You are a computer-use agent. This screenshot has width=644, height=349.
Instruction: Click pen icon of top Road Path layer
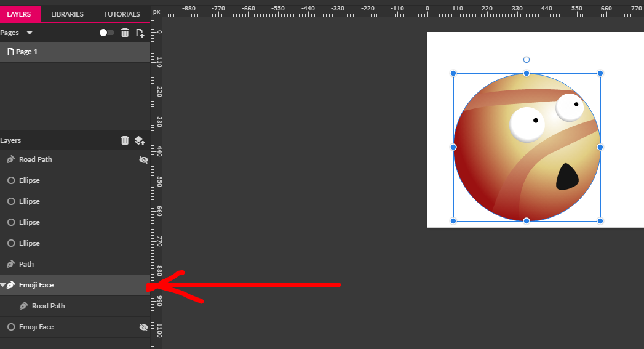tap(11, 159)
